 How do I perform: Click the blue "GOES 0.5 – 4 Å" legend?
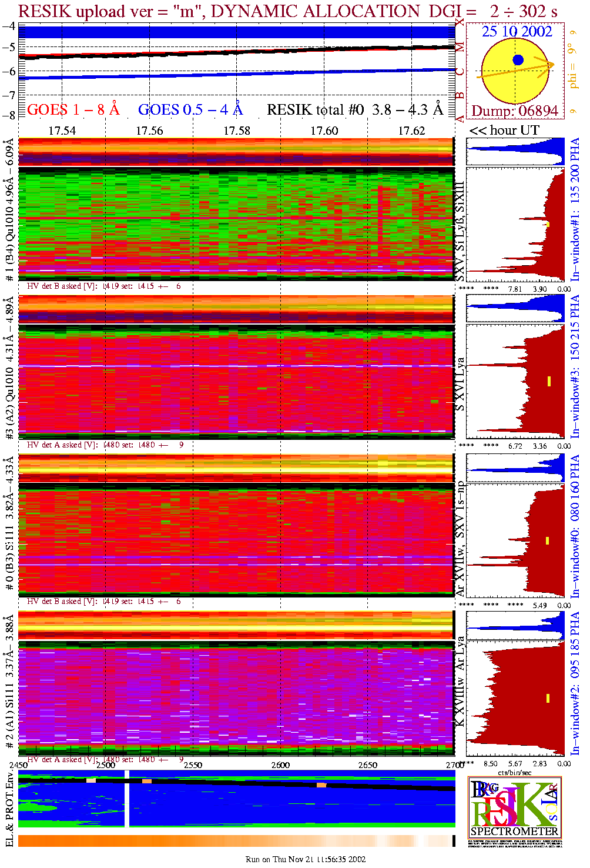190,109
